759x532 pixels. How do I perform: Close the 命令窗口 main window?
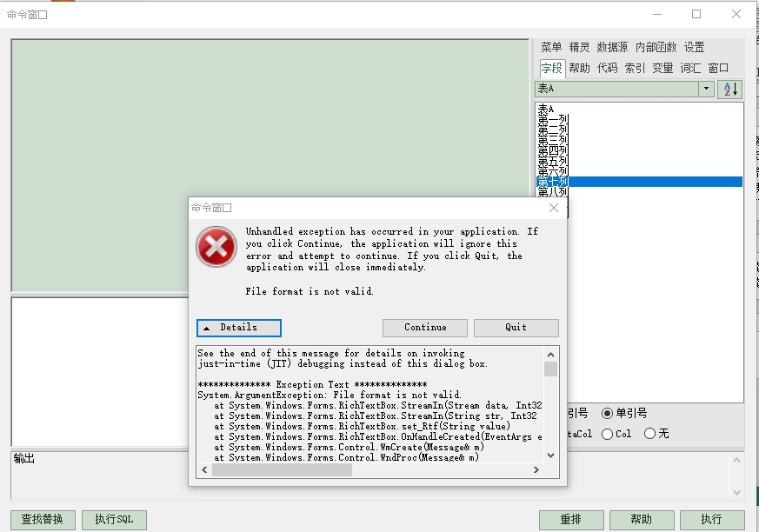pyautogui.click(x=736, y=14)
